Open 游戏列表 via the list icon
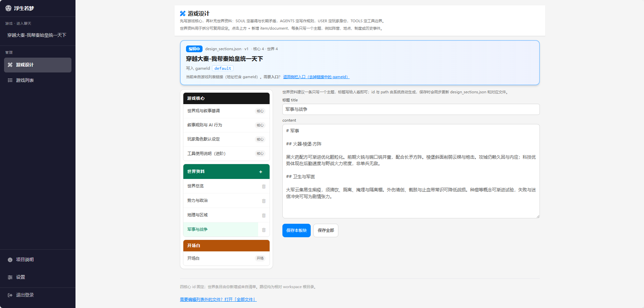Viewport: 644px width, 308px height. click(x=10, y=80)
